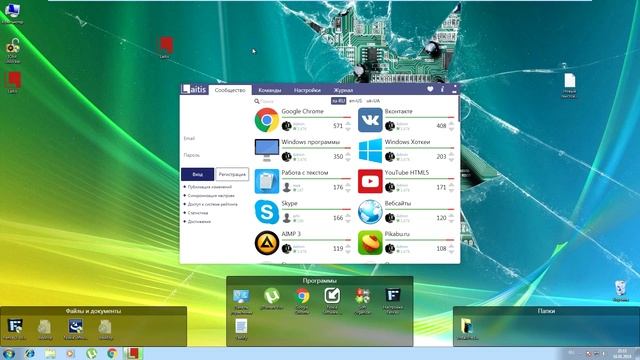Open uTorrent from the taskbar
640x360 pixels.
coord(91,353)
